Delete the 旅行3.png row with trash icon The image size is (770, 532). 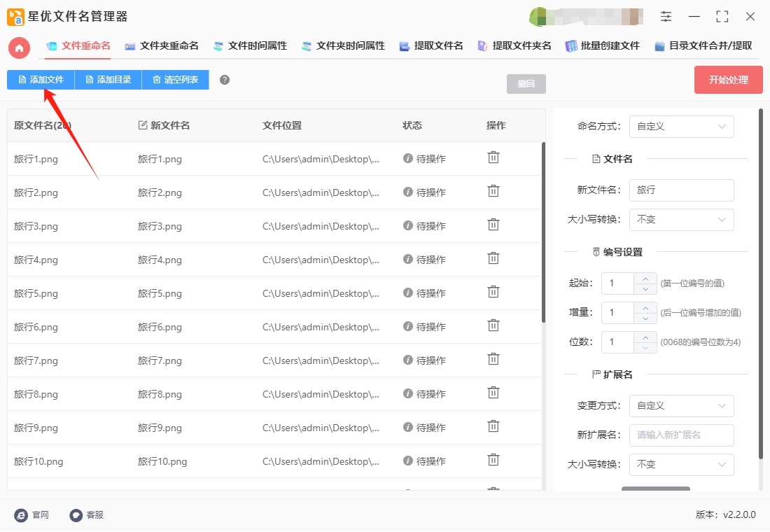493,225
